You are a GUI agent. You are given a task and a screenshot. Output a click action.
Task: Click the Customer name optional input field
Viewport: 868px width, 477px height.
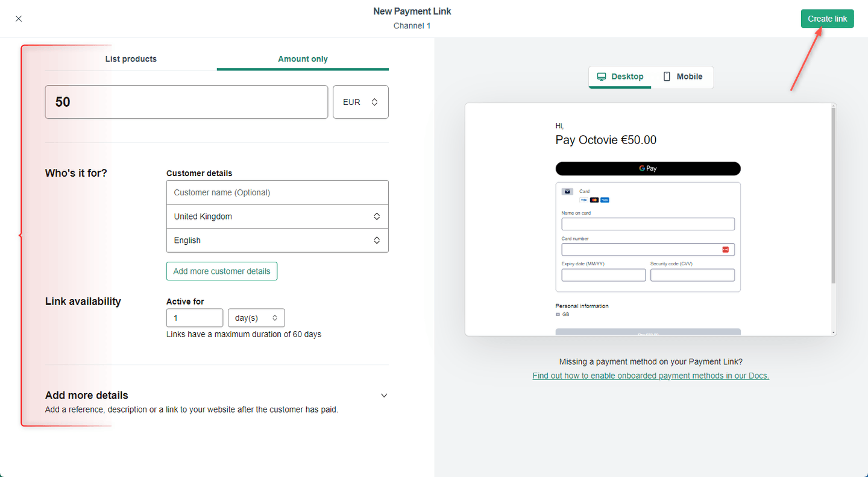pyautogui.click(x=277, y=192)
